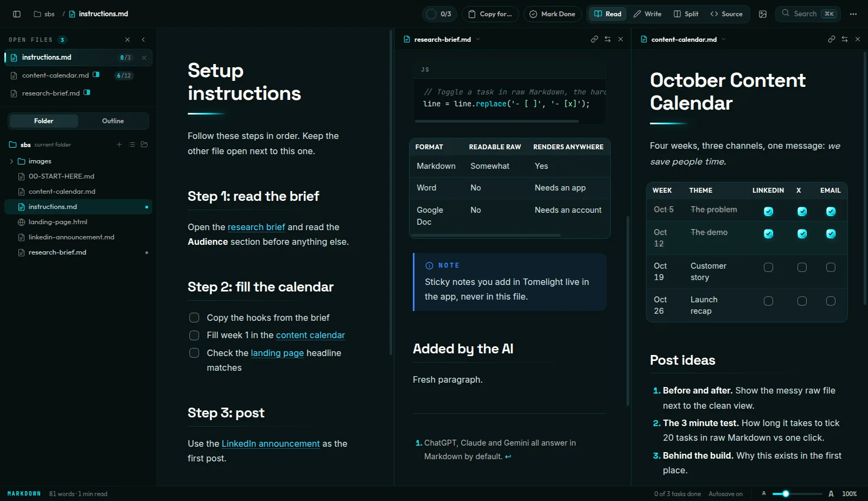Viewport: 868px width, 501px height.
Task: Click the Search field
Action: pyautogui.click(x=808, y=14)
